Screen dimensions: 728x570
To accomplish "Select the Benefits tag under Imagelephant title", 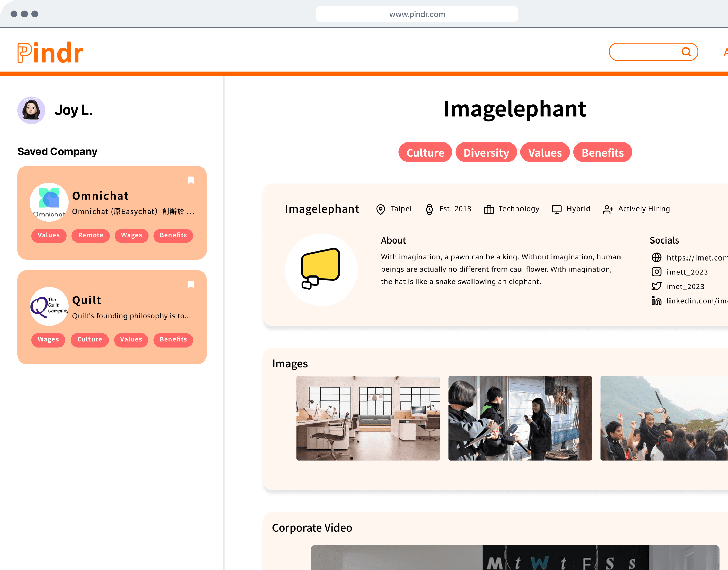I will (602, 153).
